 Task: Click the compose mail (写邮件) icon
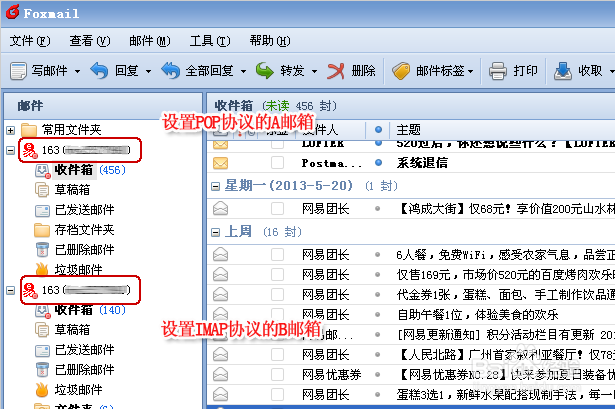pyautogui.click(x=18, y=71)
